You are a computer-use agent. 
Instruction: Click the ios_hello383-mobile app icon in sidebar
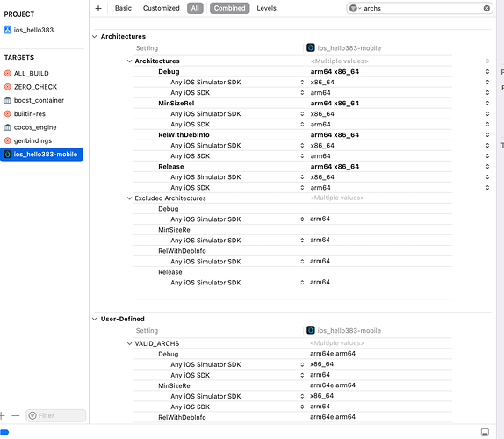point(7,155)
